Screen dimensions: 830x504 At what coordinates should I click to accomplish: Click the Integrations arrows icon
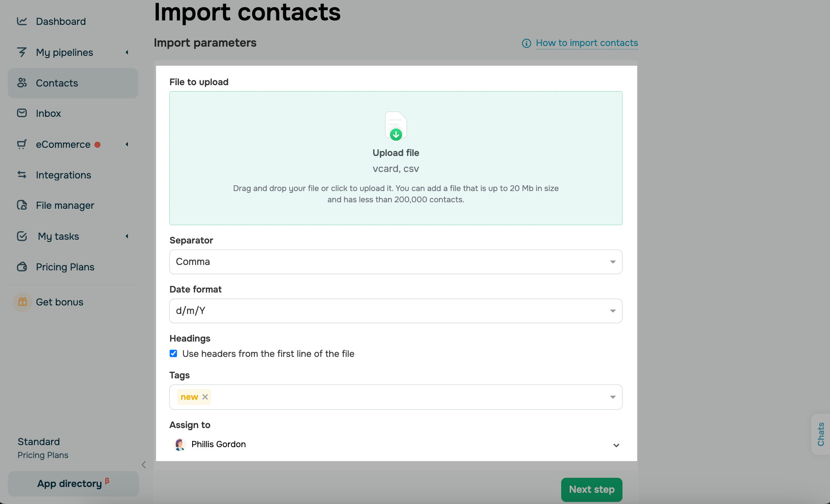click(22, 175)
